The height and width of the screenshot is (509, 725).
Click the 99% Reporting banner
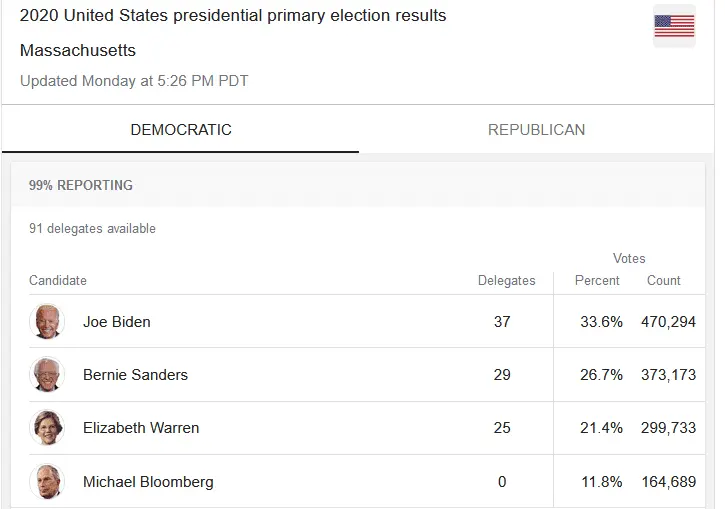[x=81, y=185]
